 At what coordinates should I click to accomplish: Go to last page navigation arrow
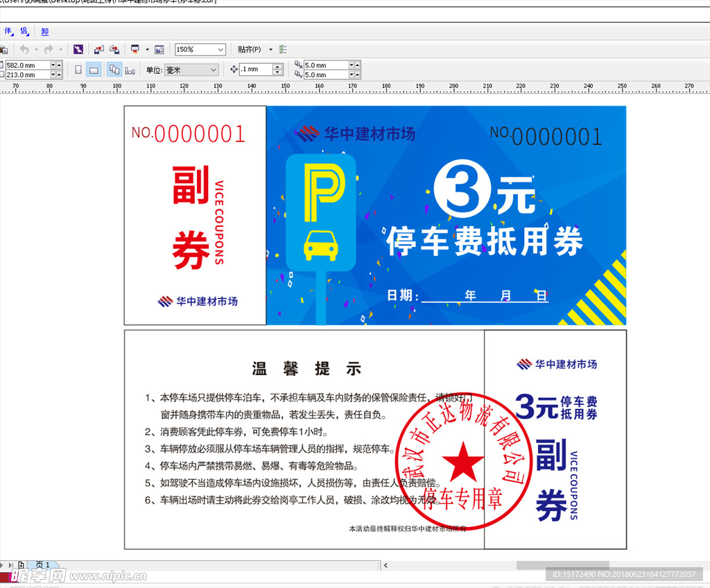tap(10, 565)
